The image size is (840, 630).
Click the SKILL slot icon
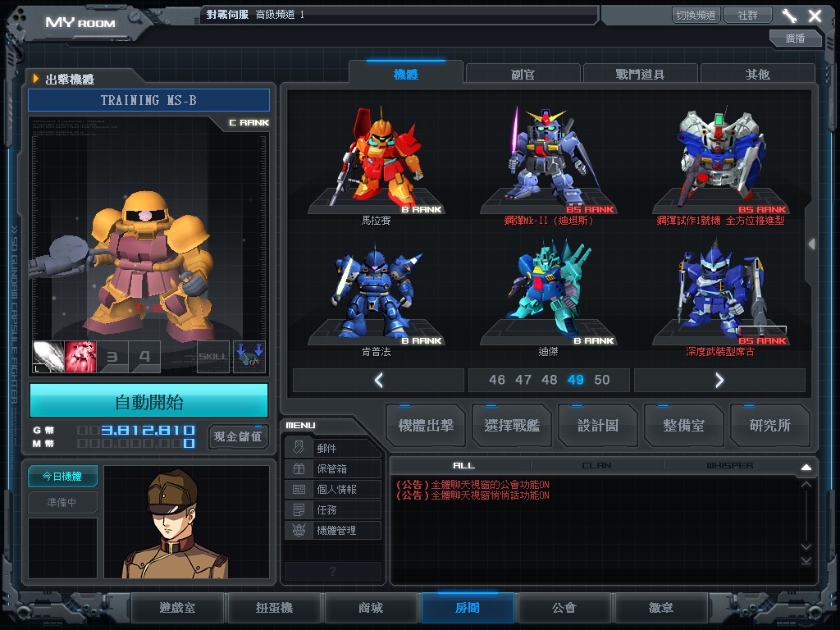213,357
